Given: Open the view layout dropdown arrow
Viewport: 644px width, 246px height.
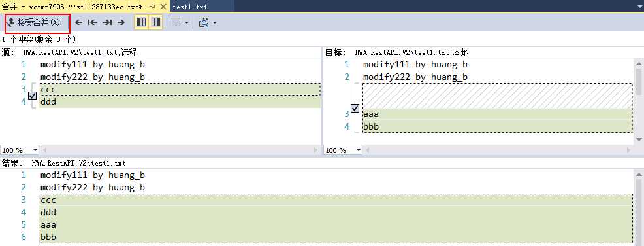Looking at the screenshot, I should (x=186, y=23).
